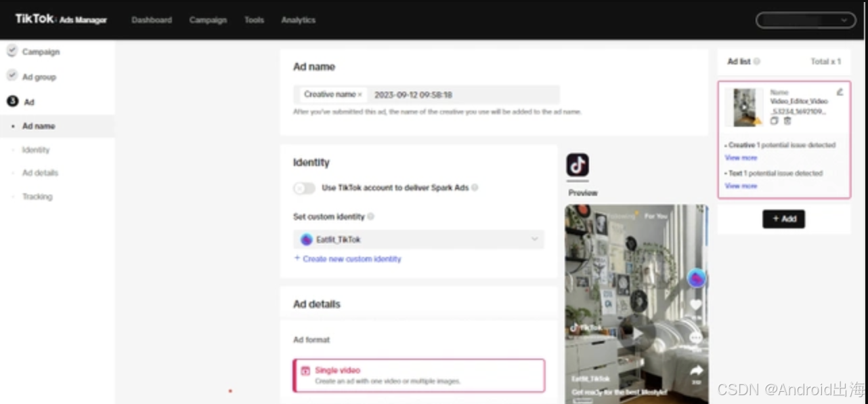The width and height of the screenshot is (868, 404).
Task: Remove the Creative name tag
Action: [x=360, y=95]
